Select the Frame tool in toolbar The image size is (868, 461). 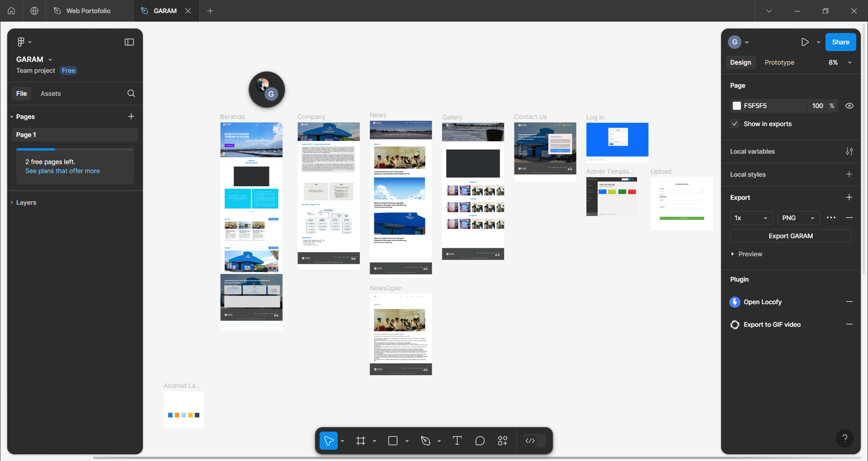point(360,441)
